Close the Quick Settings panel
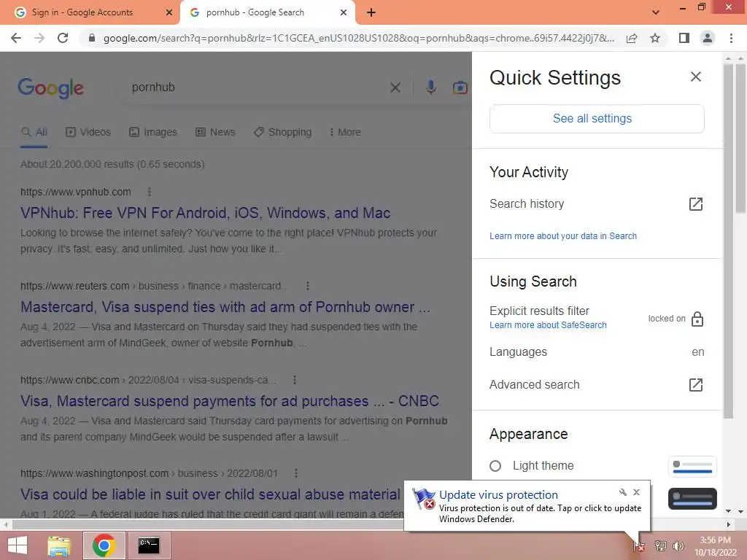Viewport: 747px width, 560px height. (695, 77)
